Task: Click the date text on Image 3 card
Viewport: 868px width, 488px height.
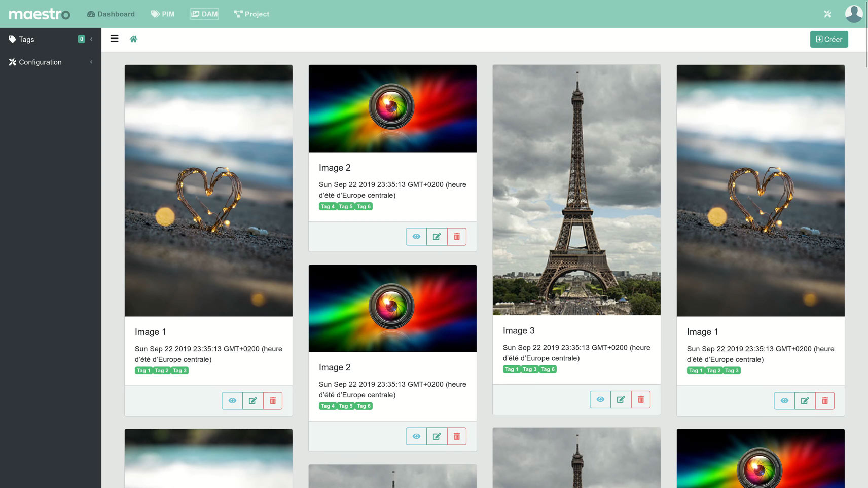Action: 576,353
